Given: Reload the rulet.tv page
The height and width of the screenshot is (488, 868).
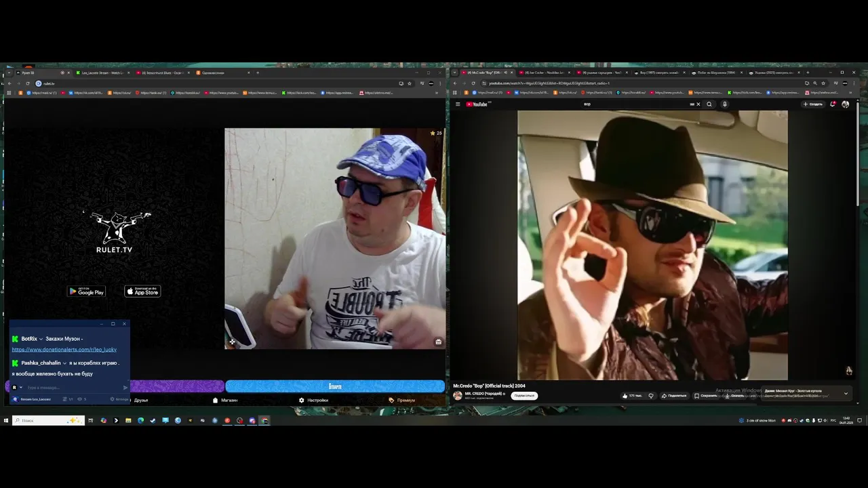Looking at the screenshot, I should pyautogui.click(x=28, y=83).
